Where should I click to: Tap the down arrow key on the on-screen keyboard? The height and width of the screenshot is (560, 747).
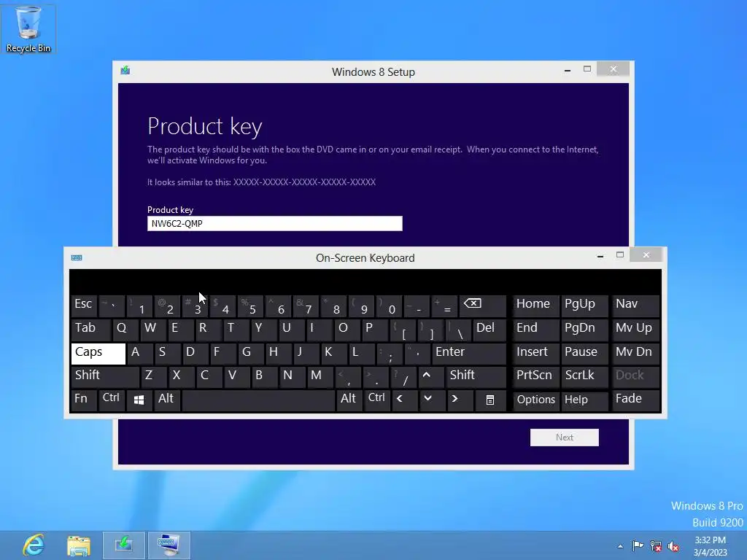coord(433,400)
